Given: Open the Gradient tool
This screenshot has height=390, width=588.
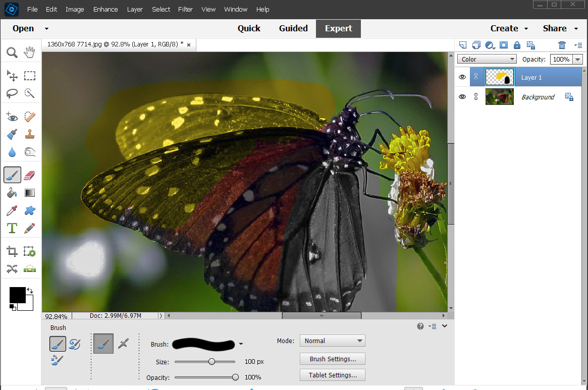Looking at the screenshot, I should pyautogui.click(x=29, y=192).
